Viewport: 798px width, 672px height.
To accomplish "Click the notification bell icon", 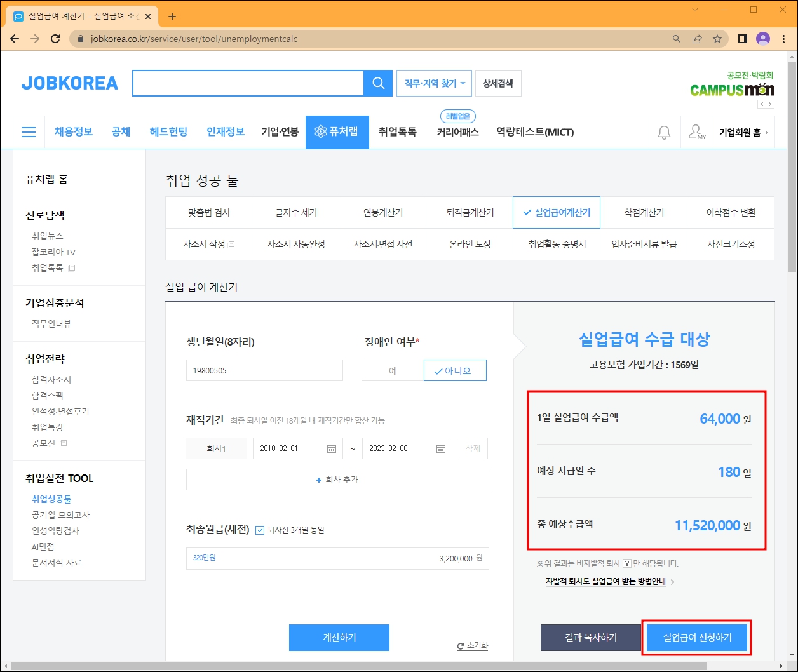I will [664, 131].
